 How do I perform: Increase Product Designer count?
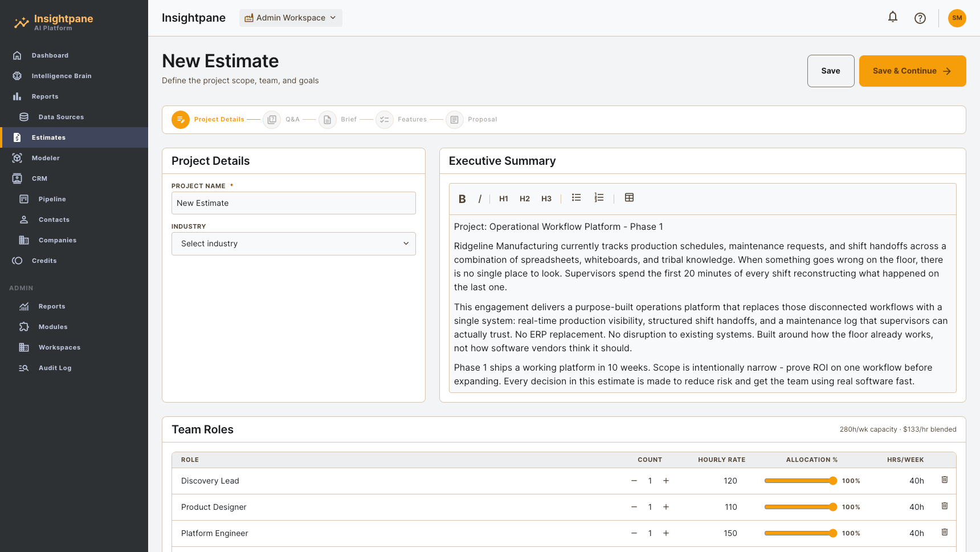click(x=666, y=507)
